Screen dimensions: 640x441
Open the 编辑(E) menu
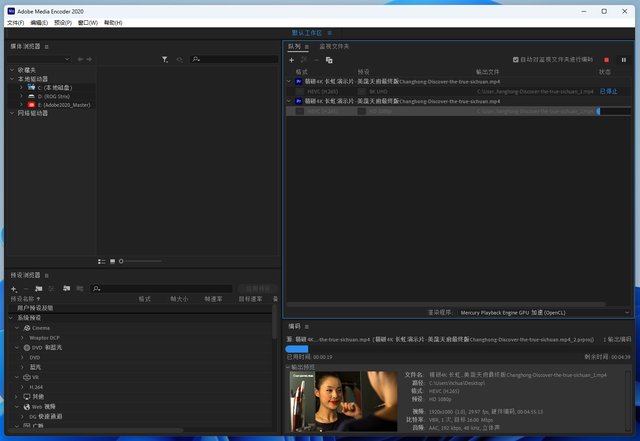(x=39, y=23)
